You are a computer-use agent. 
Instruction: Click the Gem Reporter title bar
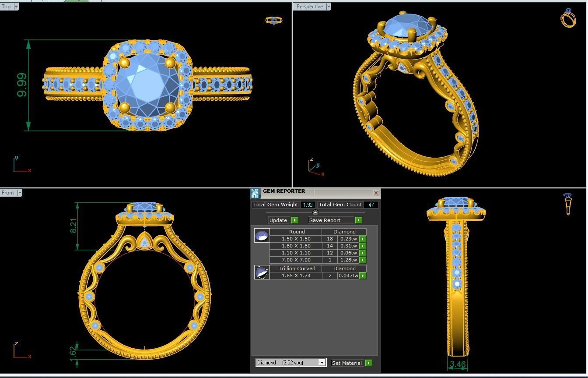(x=315, y=193)
